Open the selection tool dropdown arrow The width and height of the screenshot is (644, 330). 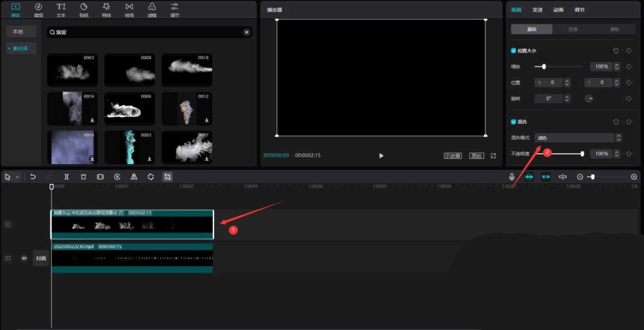coord(17,177)
